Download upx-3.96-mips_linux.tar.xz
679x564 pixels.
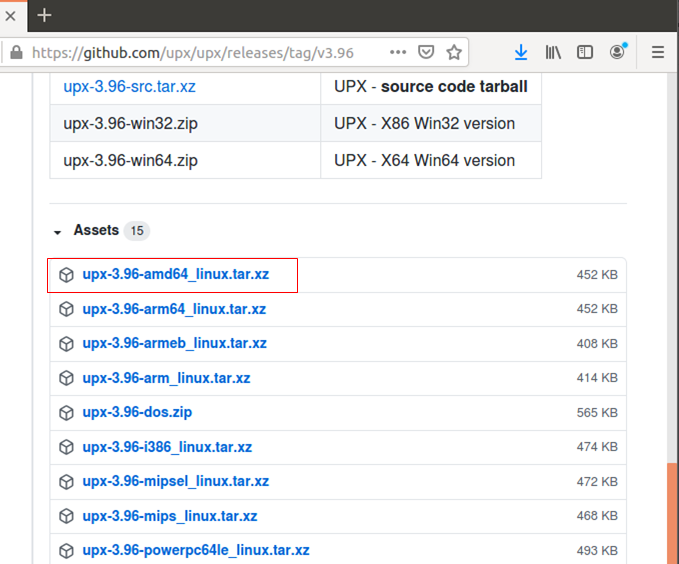(170, 516)
